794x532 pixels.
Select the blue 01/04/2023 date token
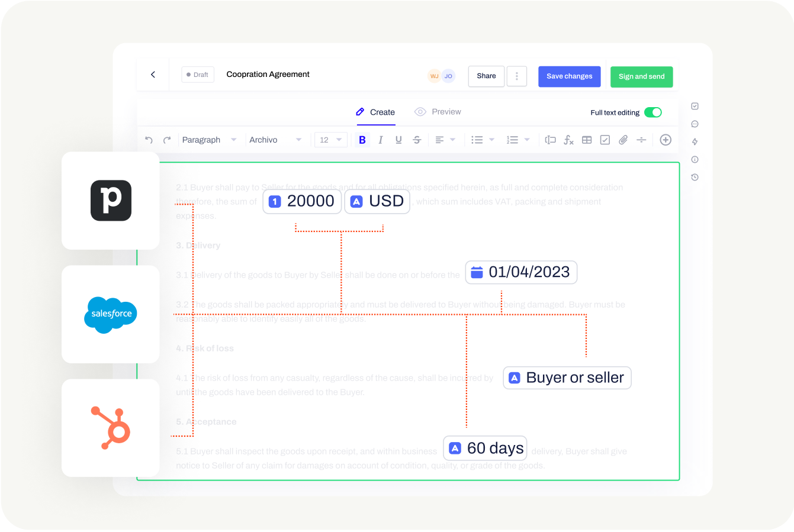coord(520,272)
